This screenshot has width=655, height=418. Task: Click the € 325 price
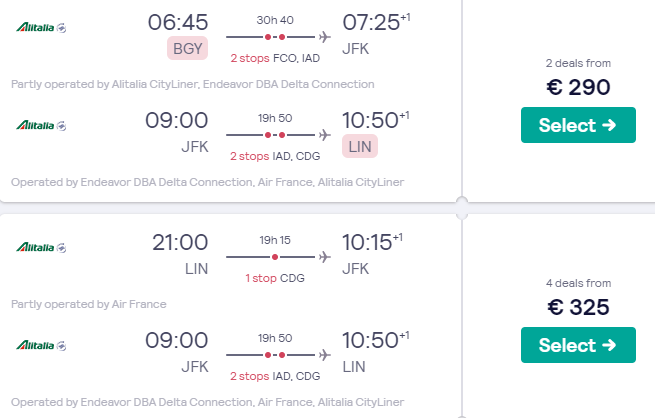pyautogui.click(x=578, y=307)
